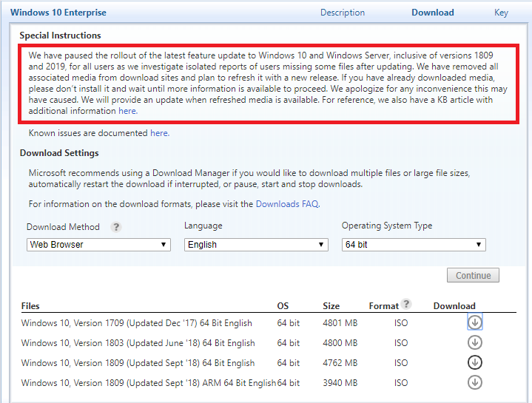The width and height of the screenshot is (532, 403).
Task: Select 'Version 1709 (Updated Dec '17)' file name
Action: [x=136, y=323]
